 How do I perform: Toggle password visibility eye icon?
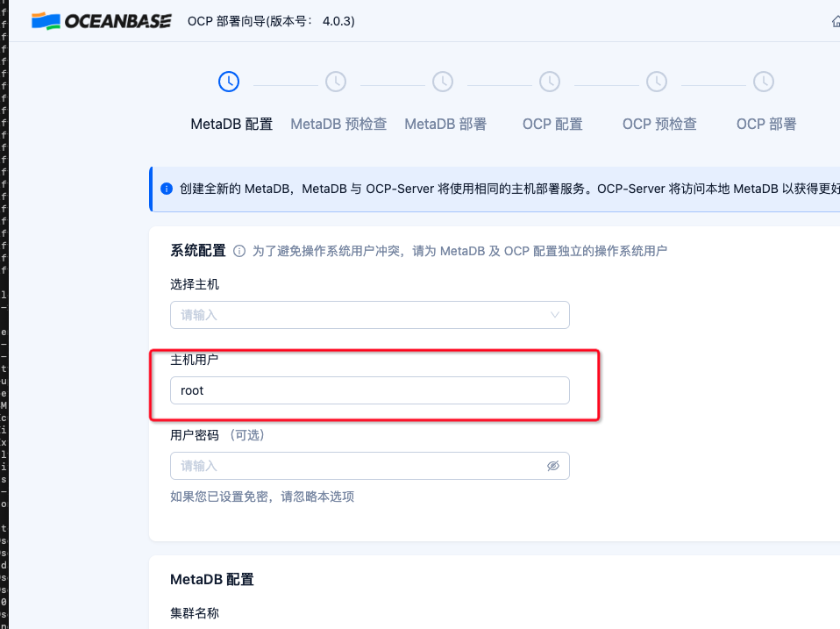pos(553,466)
